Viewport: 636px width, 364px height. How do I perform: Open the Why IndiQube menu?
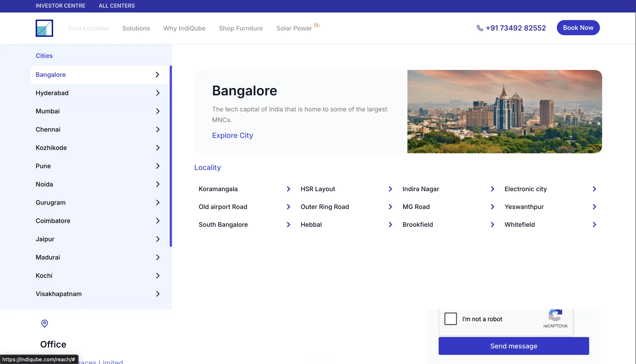click(184, 28)
